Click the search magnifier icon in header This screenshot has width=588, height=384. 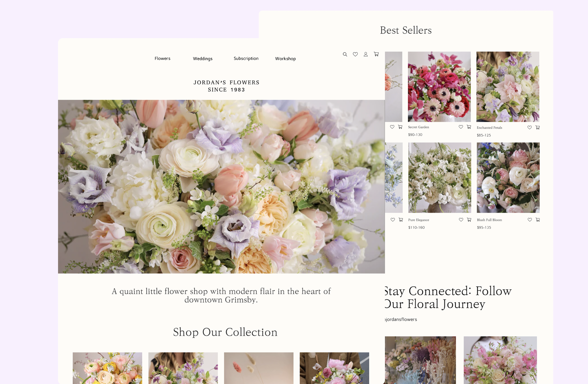[x=345, y=54]
